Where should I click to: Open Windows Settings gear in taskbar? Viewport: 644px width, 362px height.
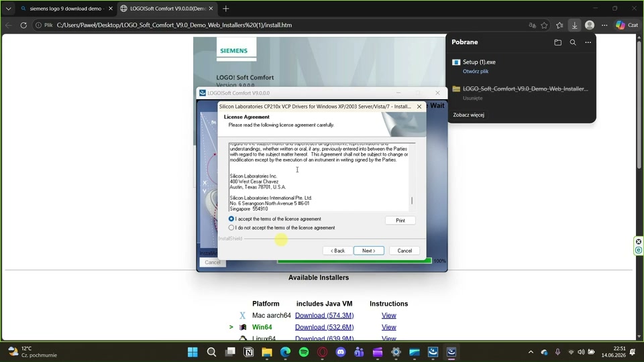[396, 352]
